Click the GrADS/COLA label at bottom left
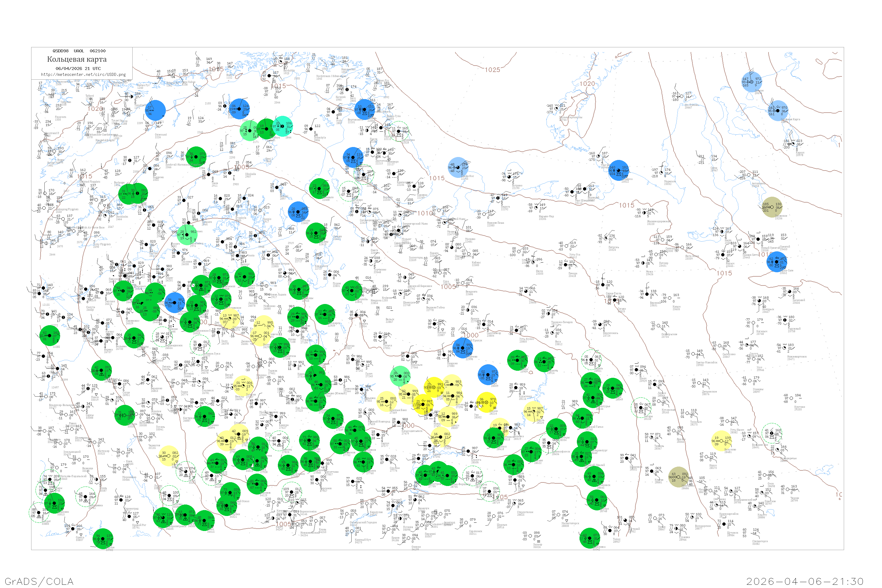Screen dimensions: 882x588 click(x=39, y=581)
